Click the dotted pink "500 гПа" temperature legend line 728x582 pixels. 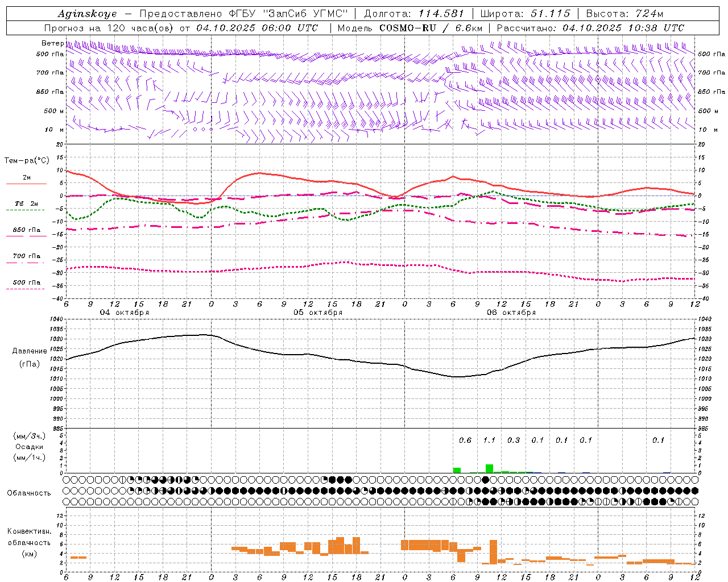click(26, 289)
